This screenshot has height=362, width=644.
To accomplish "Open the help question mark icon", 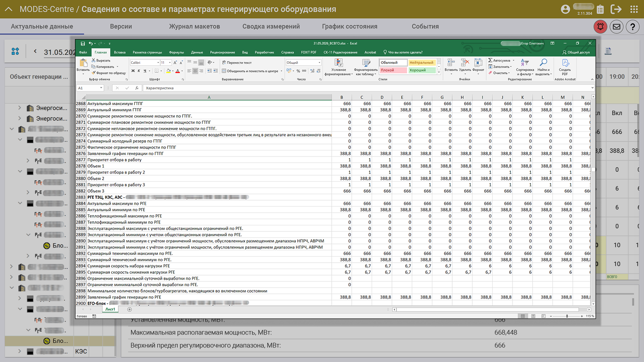I will coord(633,27).
